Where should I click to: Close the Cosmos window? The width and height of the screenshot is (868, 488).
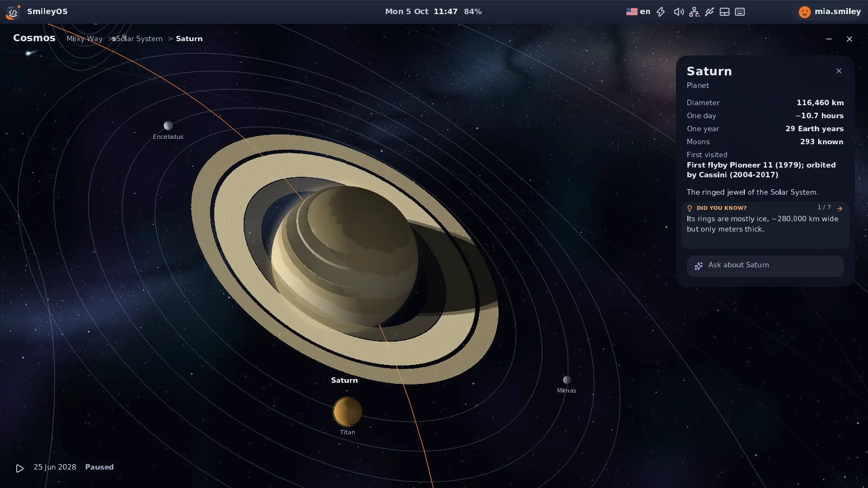850,39
